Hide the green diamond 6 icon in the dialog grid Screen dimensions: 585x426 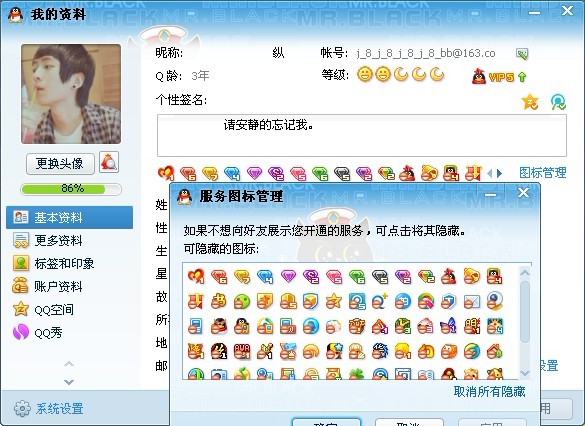point(357,276)
